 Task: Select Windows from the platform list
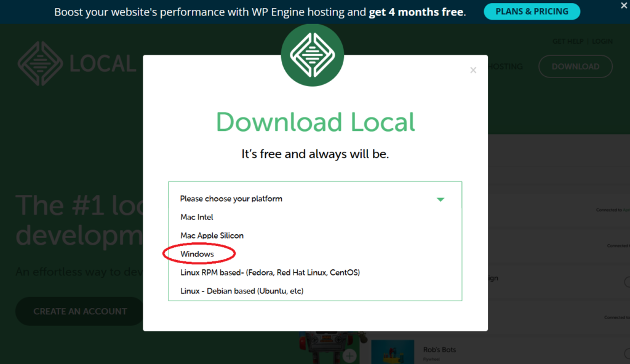[197, 254]
